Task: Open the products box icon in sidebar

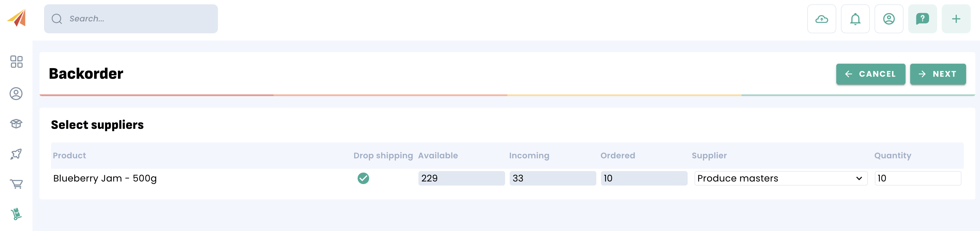Action: tap(16, 124)
